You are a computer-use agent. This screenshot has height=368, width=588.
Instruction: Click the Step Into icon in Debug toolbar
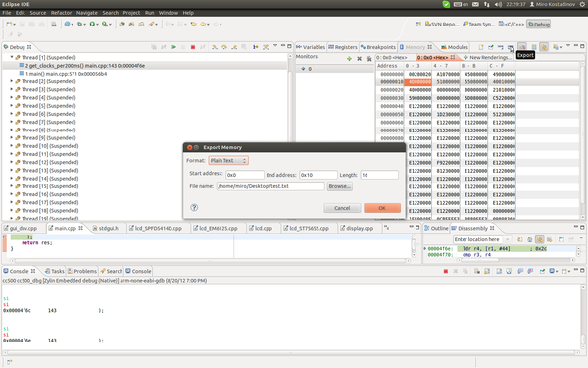[x=214, y=47]
